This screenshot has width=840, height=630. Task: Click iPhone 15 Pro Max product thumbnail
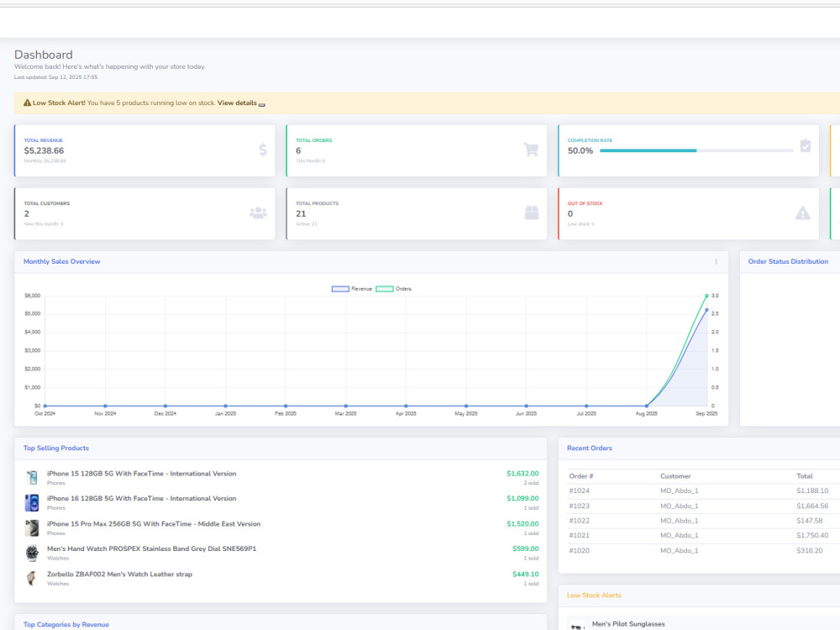(x=32, y=528)
